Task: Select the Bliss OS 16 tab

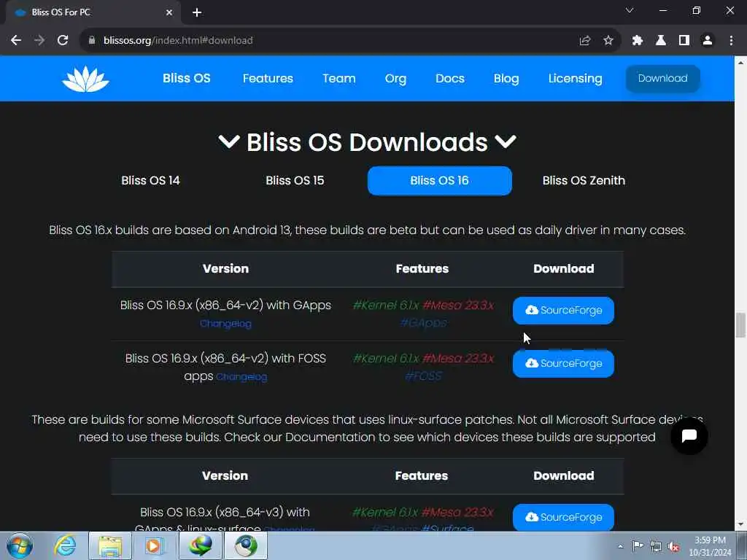Action: [440, 181]
